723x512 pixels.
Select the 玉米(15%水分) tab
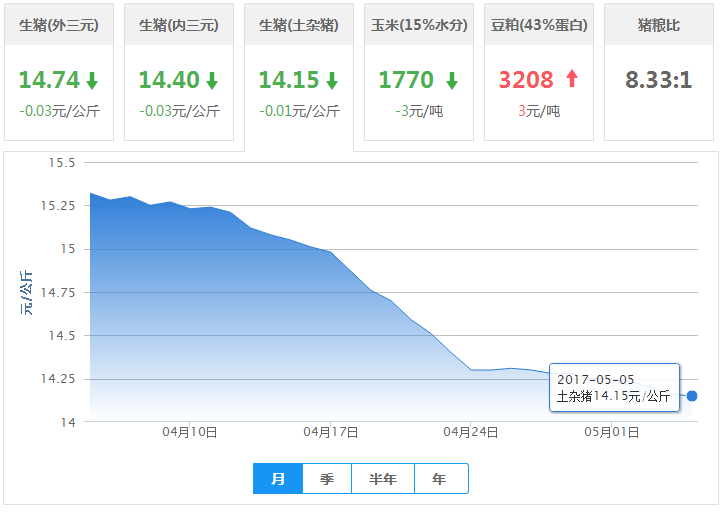419,24
